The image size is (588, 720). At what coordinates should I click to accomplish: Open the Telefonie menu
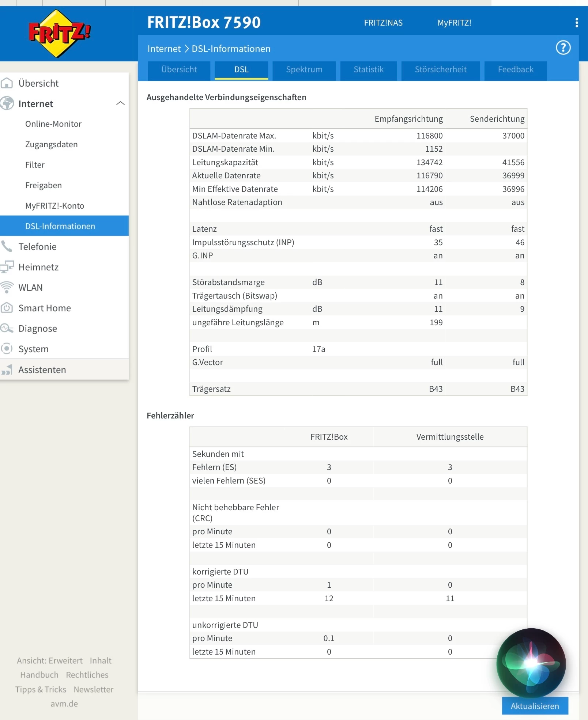[x=38, y=246]
